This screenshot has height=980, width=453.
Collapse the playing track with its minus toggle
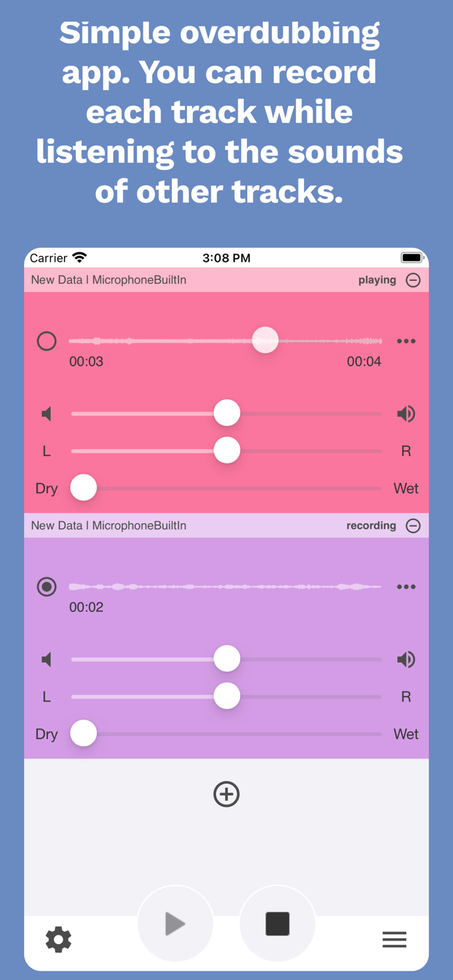click(413, 280)
